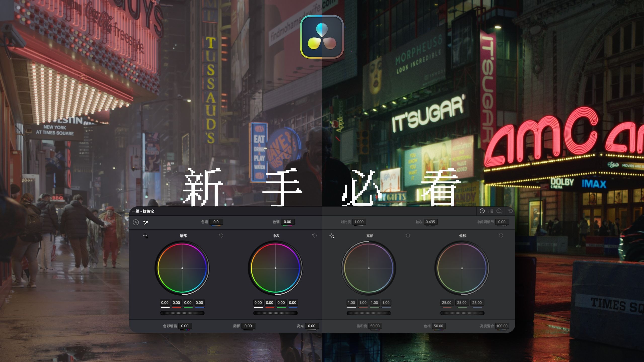The width and height of the screenshot is (644, 362).
Task: Click the 色调 value field
Action: [x=287, y=222]
